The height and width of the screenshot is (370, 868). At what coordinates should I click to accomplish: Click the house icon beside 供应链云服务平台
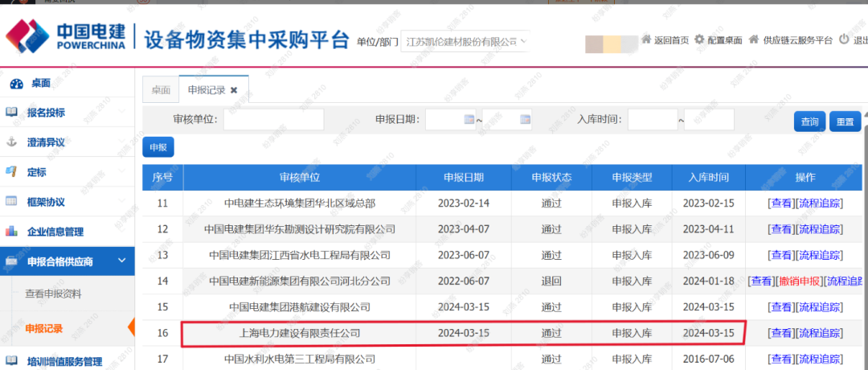(x=753, y=40)
